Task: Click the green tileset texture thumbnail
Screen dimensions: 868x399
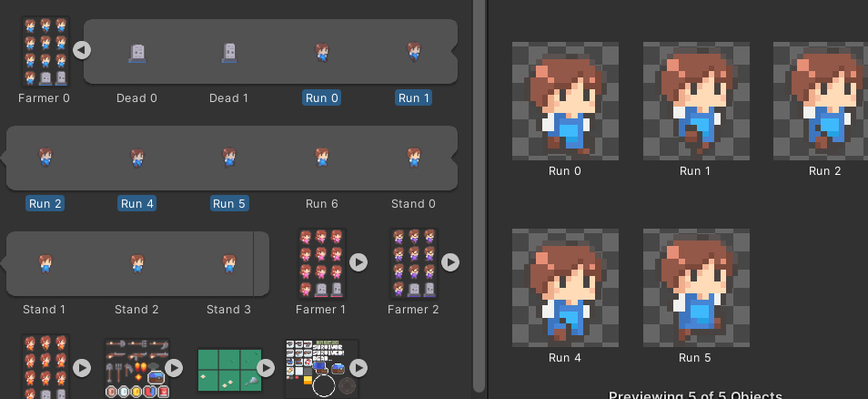Action: (x=228, y=368)
